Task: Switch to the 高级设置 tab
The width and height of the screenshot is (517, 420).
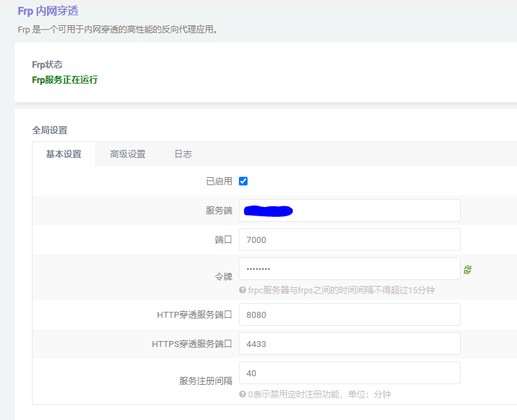Action: point(127,154)
